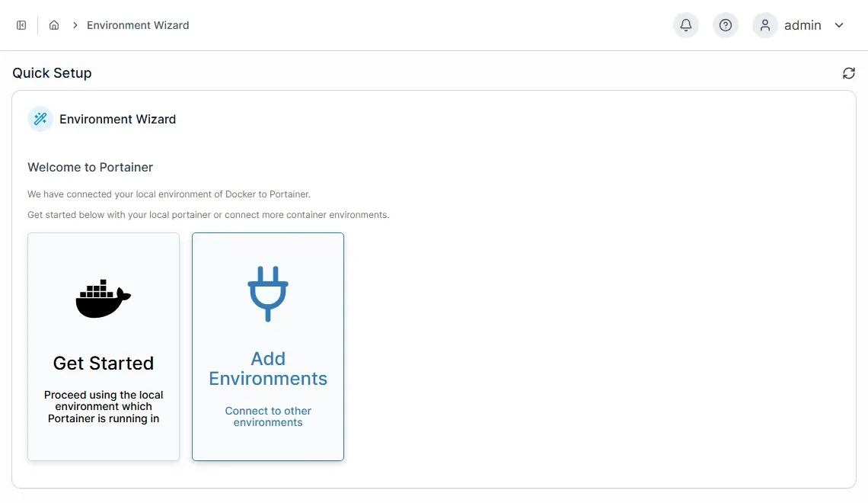Click the Environment Wizard wand icon
Viewport: 868px width, 503px height.
[x=40, y=119]
